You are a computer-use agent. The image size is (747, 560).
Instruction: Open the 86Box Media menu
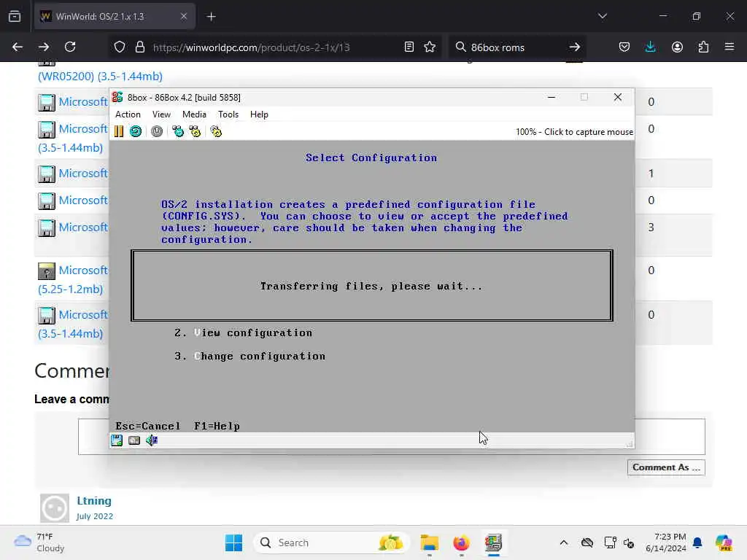point(194,114)
